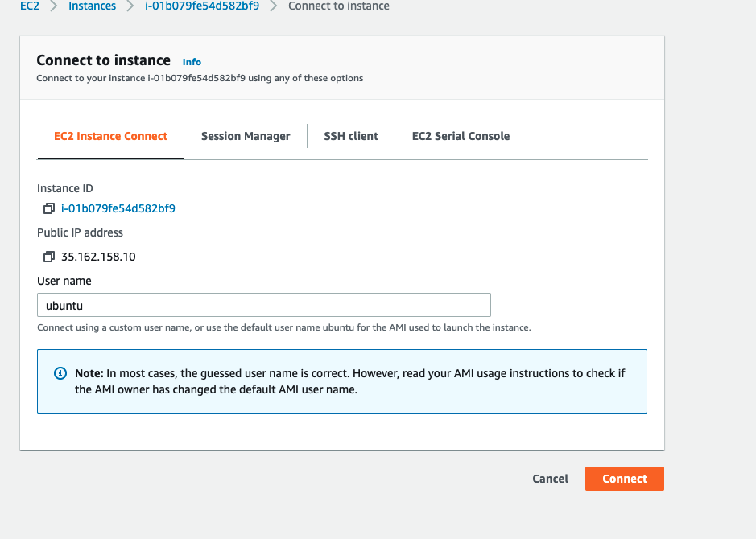Click the 'Connect to instance' panel heading
Image resolution: width=756 pixels, height=539 pixels.
click(x=104, y=60)
